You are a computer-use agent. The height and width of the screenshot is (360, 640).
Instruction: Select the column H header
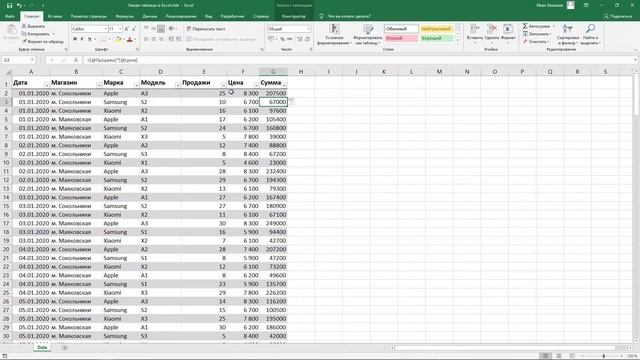[301, 71]
